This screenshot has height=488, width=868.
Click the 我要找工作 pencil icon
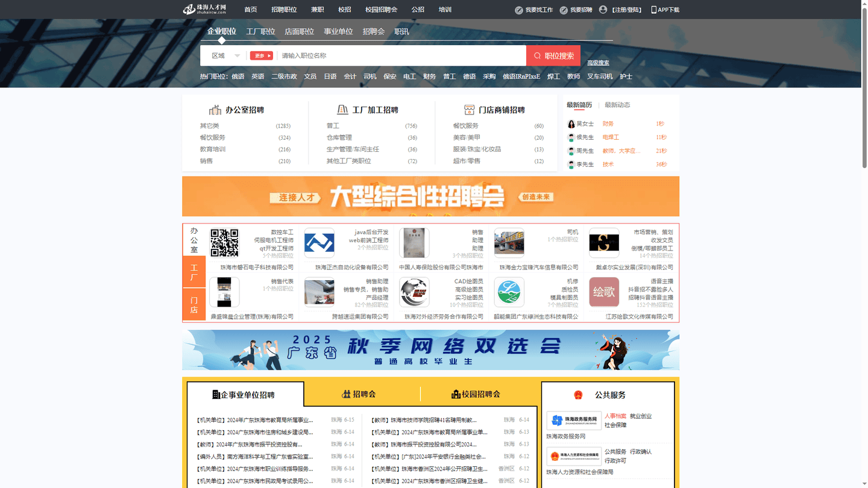point(519,10)
